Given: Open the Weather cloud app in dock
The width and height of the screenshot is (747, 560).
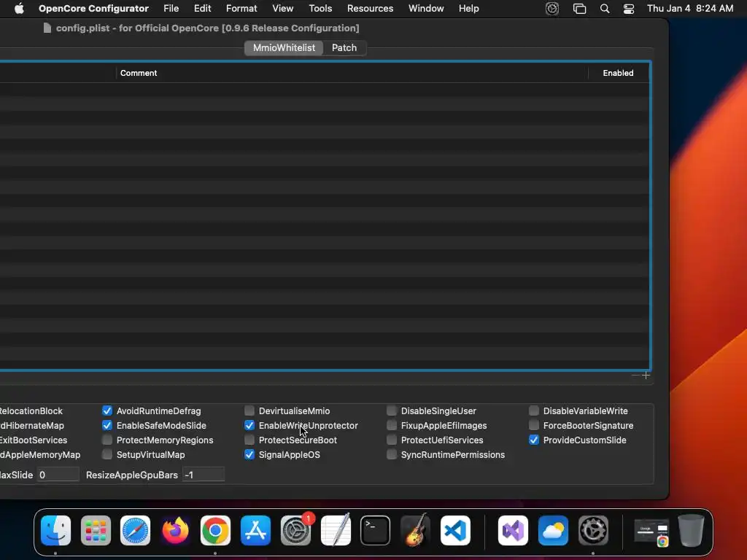Looking at the screenshot, I should coord(553,530).
